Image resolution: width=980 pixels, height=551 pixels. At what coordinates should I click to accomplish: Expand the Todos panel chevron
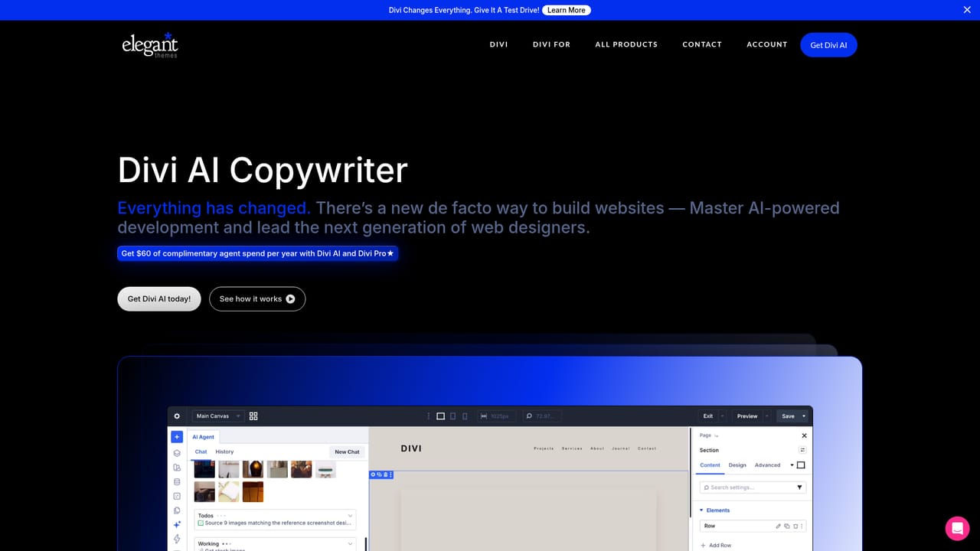(x=351, y=516)
